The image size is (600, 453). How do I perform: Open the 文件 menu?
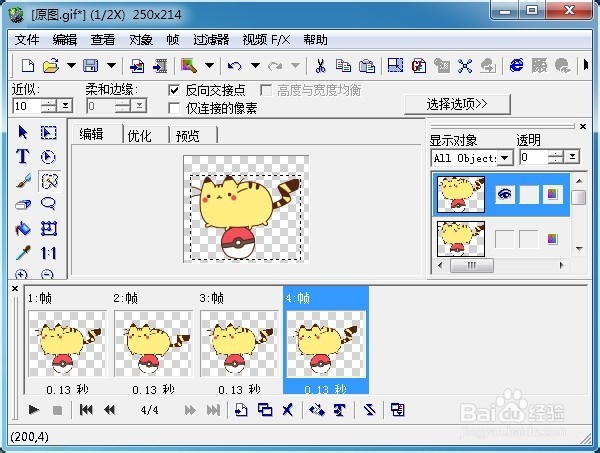(27, 40)
